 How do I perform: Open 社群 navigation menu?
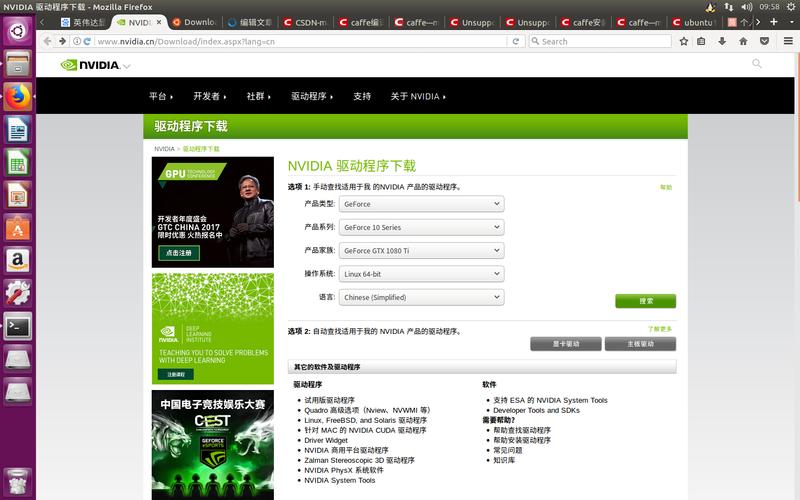click(x=258, y=96)
